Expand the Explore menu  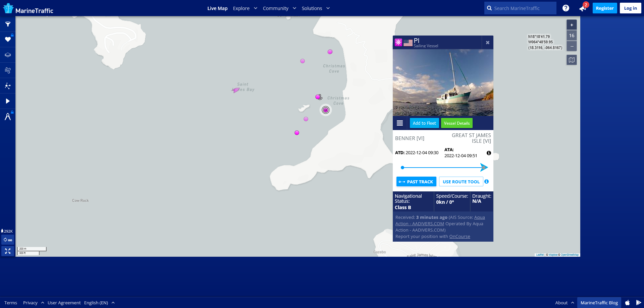(x=245, y=8)
